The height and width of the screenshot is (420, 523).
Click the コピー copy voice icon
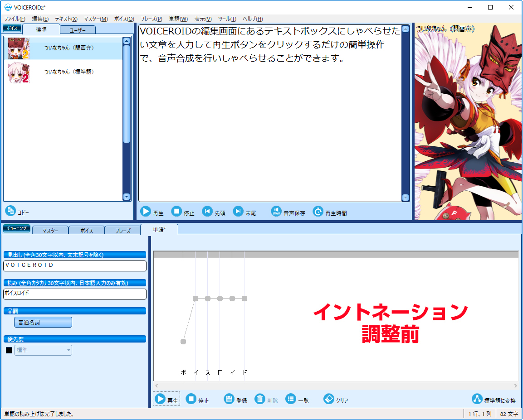click(x=10, y=211)
